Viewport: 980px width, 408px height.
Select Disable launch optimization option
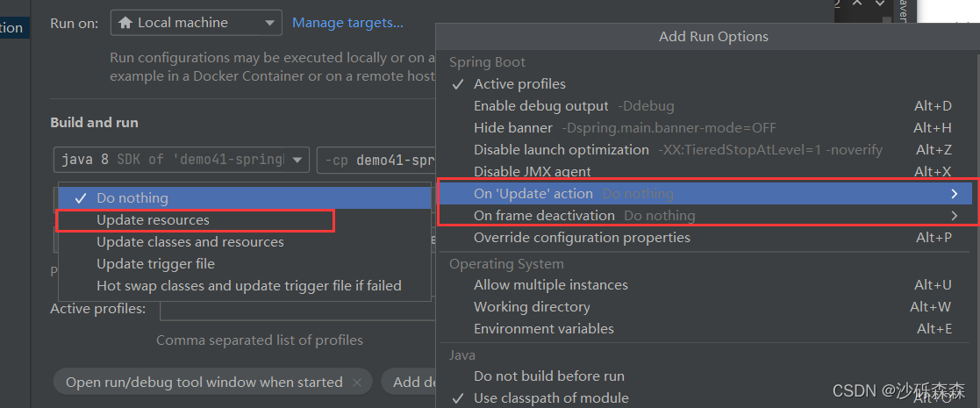coord(705,149)
